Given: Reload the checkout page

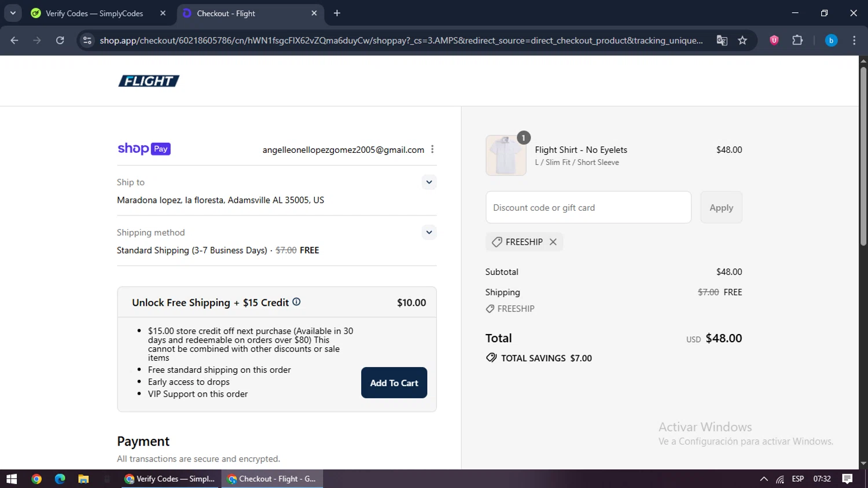Looking at the screenshot, I should click(x=60, y=40).
